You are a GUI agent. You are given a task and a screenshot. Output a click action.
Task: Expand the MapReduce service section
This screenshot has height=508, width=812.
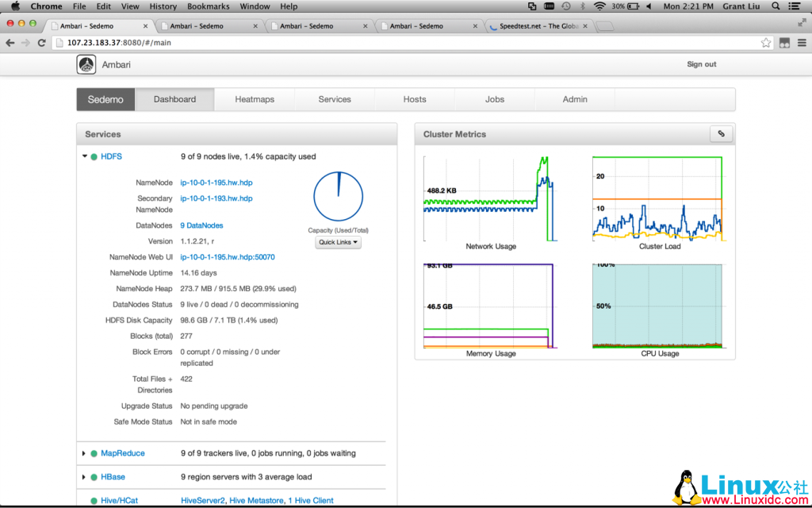[x=84, y=453]
